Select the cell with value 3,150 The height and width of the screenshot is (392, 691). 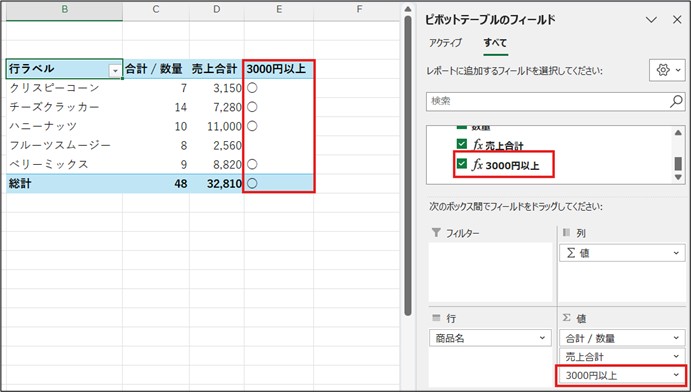tap(217, 88)
